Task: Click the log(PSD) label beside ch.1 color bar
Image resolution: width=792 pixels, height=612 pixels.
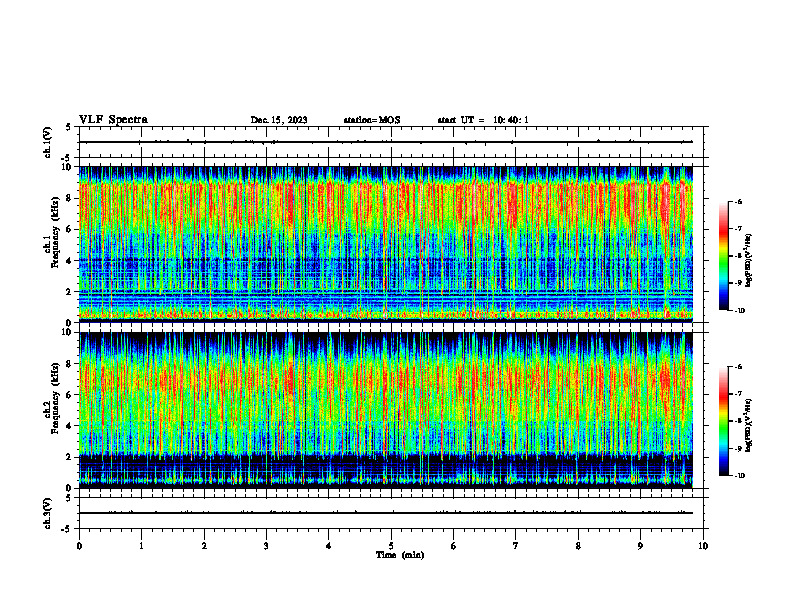Action: point(749,260)
